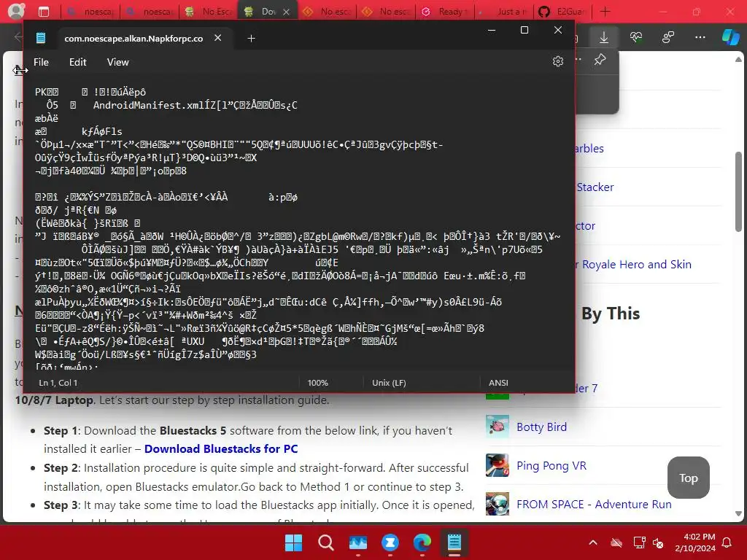The image size is (747, 560).
Task: Click the Botty Bird thumbnail image
Action: [498, 427]
